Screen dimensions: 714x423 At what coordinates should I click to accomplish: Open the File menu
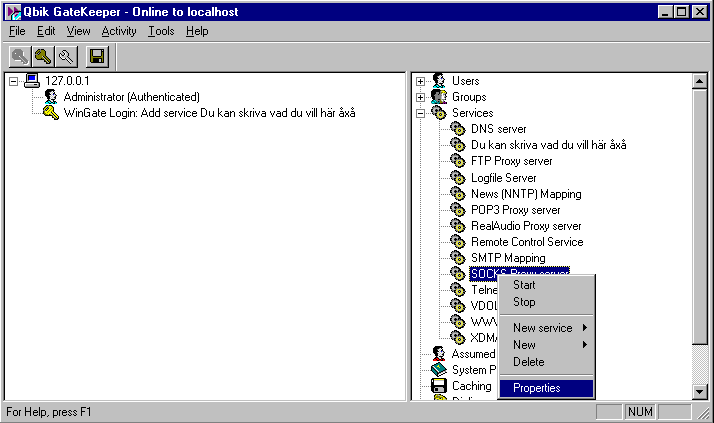coord(17,31)
